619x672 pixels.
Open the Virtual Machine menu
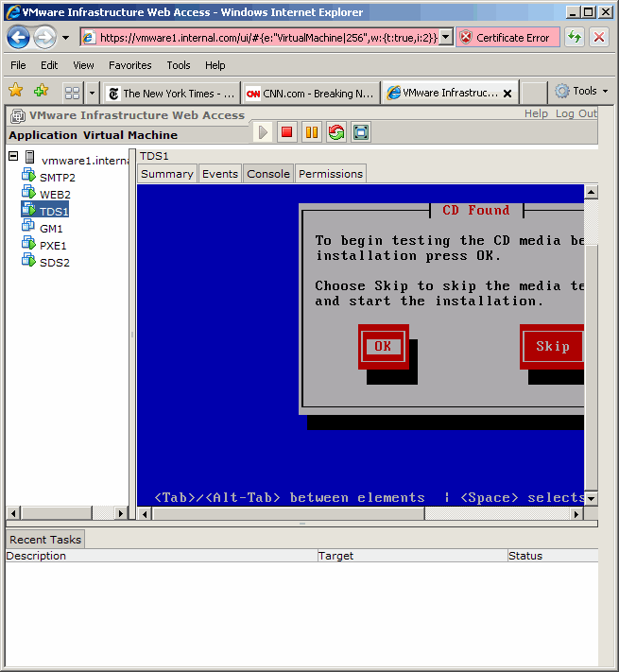point(130,135)
